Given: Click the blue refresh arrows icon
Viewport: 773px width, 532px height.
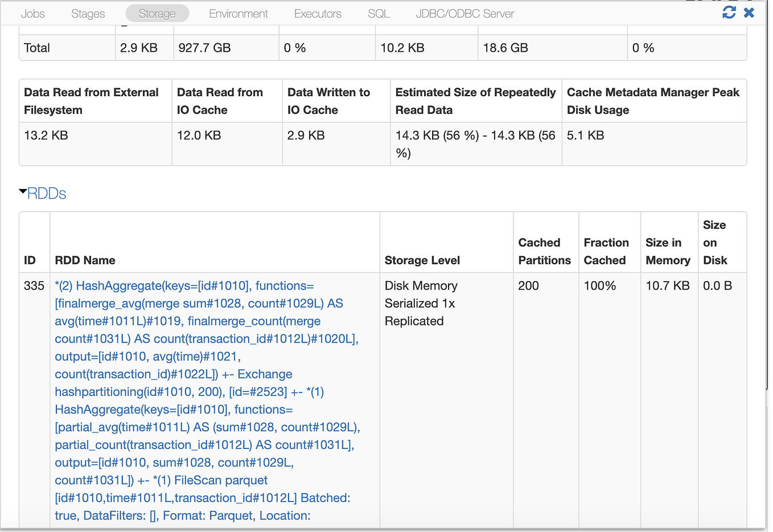Looking at the screenshot, I should click(x=729, y=12).
